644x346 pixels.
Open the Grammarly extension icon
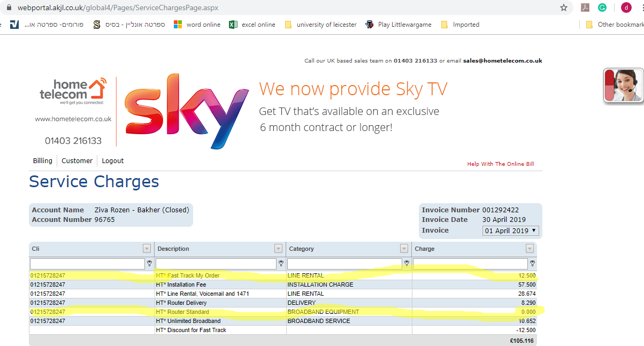tap(602, 7)
